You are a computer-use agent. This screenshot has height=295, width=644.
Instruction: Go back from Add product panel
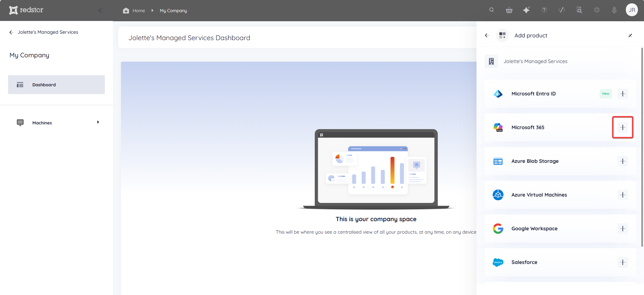487,35
